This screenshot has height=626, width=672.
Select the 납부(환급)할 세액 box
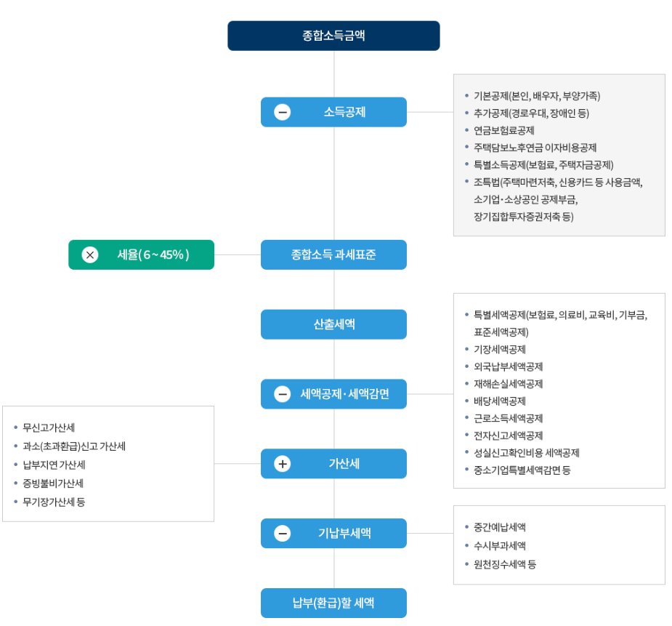coord(333,603)
